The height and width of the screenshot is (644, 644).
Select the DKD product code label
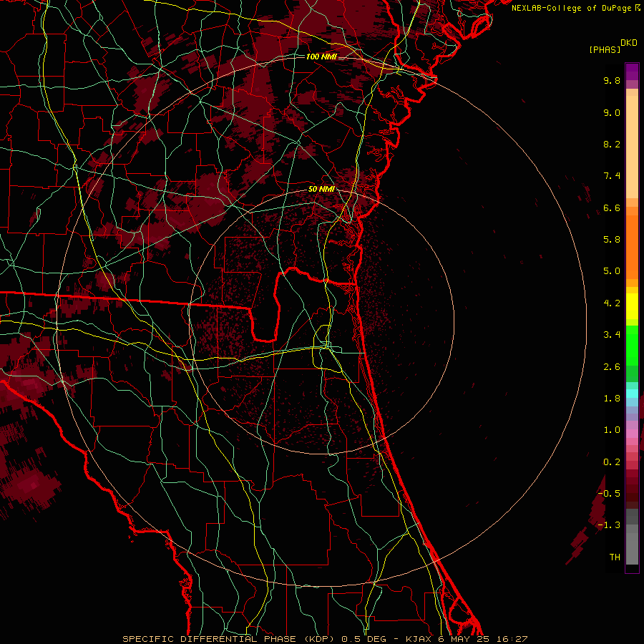coord(629,43)
